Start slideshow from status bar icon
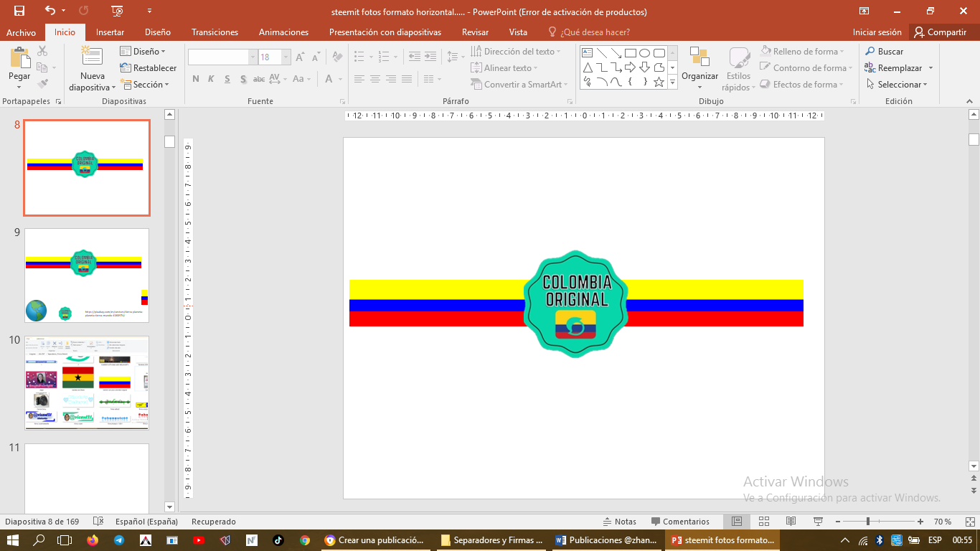This screenshot has height=551, width=980. [x=819, y=522]
